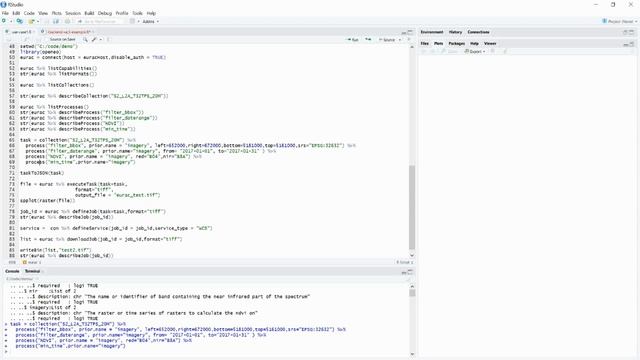Open the Plots menu in menu bar

(x=56, y=13)
